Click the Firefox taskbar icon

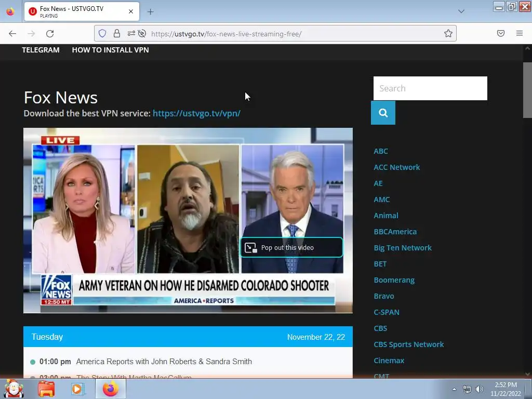coord(111,389)
